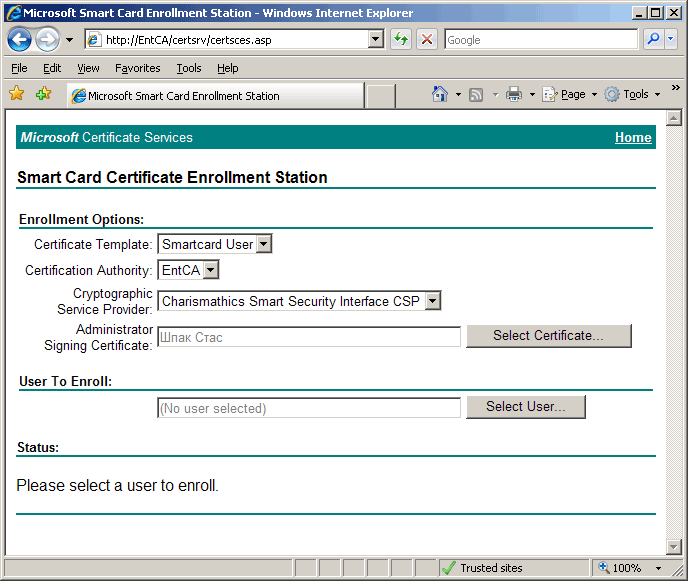
Task: Click the browser Forward arrow button
Action: click(x=47, y=39)
